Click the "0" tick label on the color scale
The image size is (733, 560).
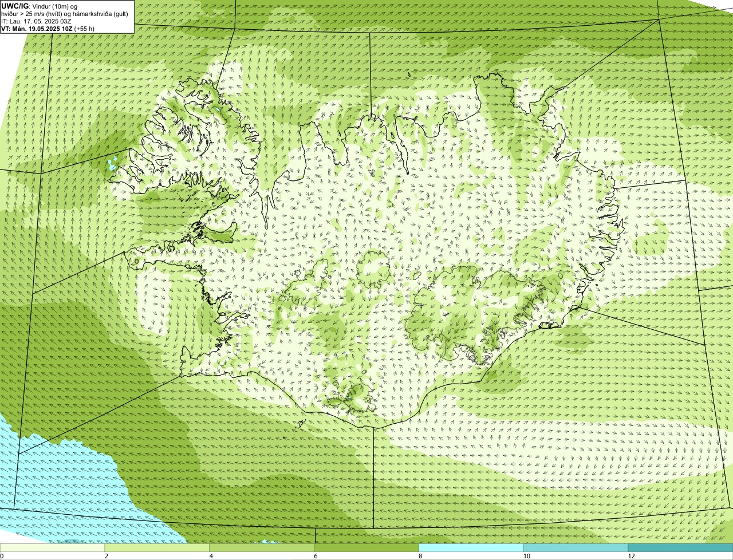coord(2,556)
